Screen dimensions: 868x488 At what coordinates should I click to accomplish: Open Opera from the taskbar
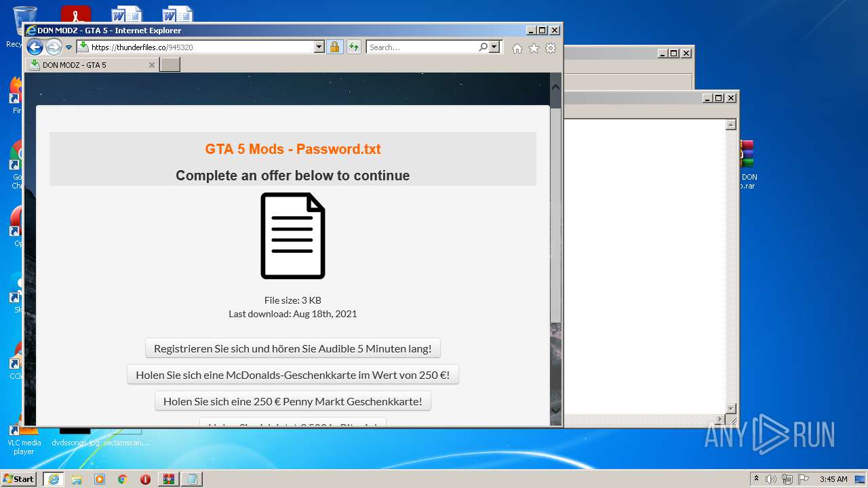(145, 479)
